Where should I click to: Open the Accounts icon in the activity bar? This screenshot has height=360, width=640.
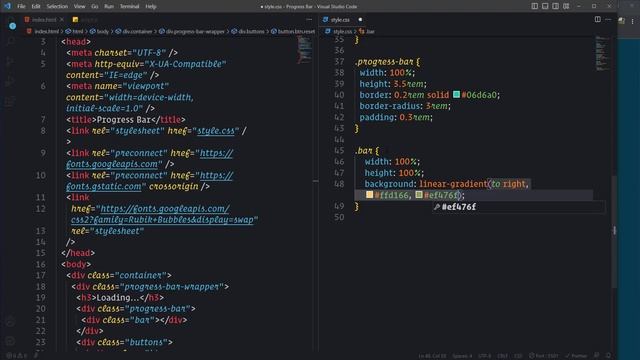pyautogui.click(x=11, y=322)
